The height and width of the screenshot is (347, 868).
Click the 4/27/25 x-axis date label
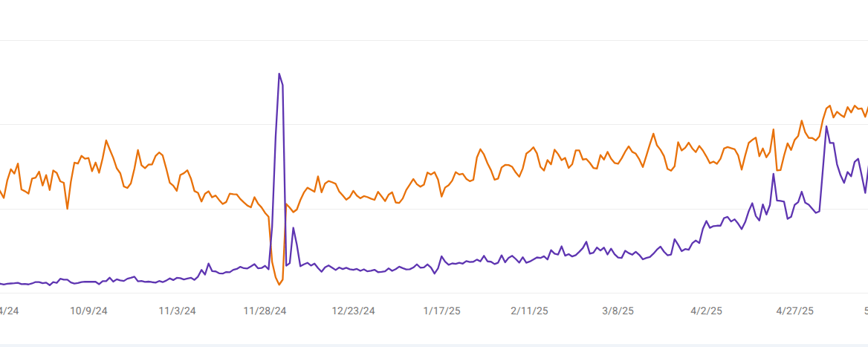(795, 311)
